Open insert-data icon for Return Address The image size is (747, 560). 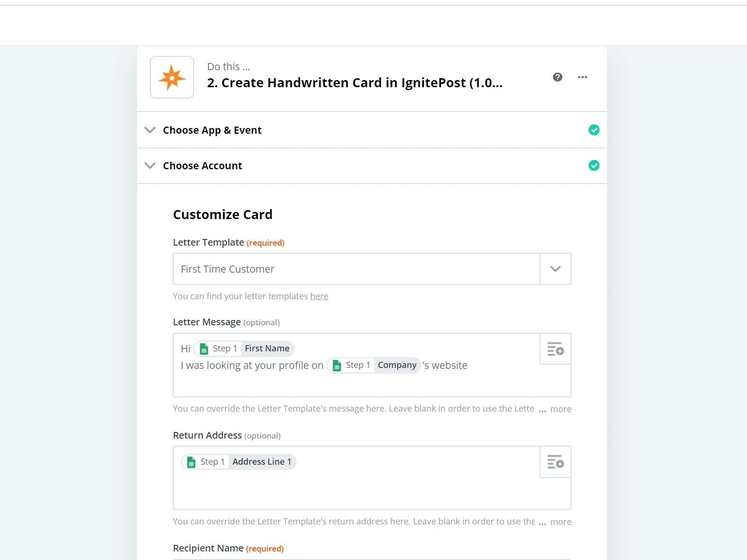[555, 462]
